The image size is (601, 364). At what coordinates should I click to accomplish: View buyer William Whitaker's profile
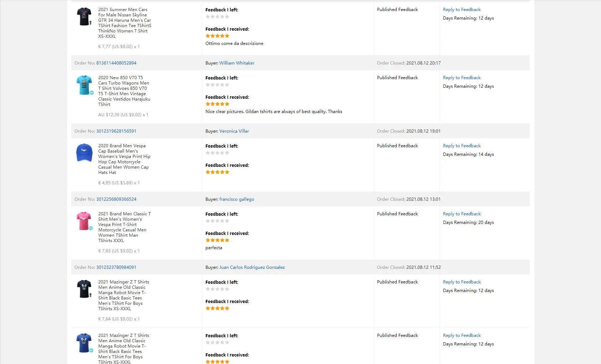click(237, 63)
